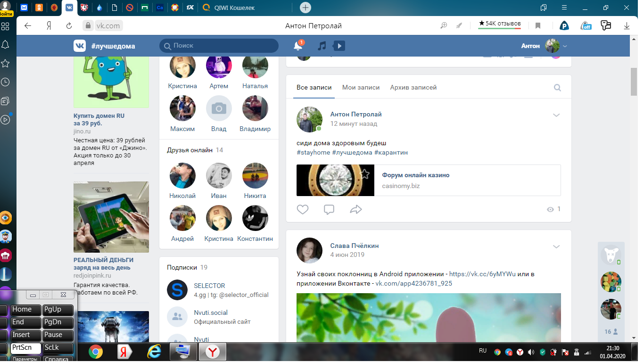Open Internet Explorer from the taskbar
The width and height of the screenshot is (644, 362).
pyautogui.click(x=154, y=352)
